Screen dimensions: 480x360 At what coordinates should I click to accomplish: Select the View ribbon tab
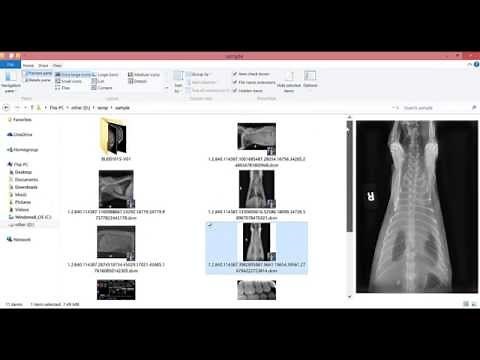click(x=57, y=65)
